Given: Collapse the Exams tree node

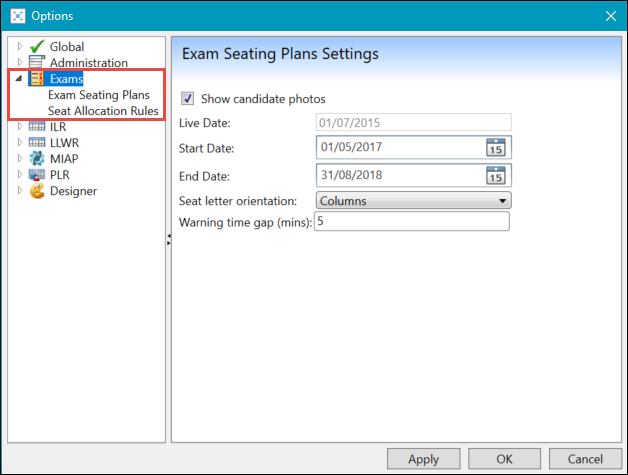Looking at the screenshot, I should 19,79.
